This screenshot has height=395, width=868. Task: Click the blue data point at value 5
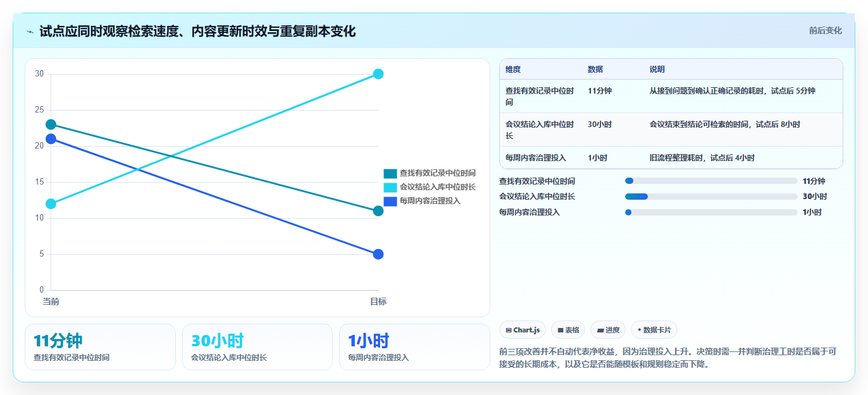tap(378, 254)
